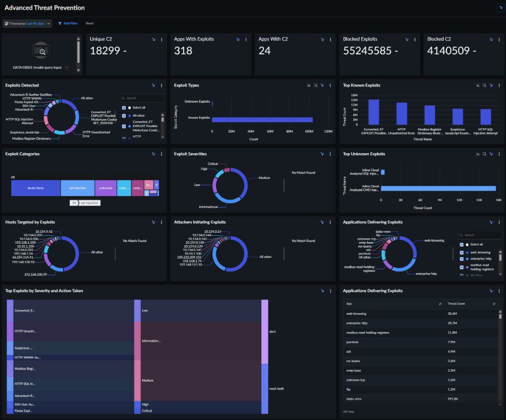Sort the table by Threat Count column
506x420 pixels.
point(494,304)
